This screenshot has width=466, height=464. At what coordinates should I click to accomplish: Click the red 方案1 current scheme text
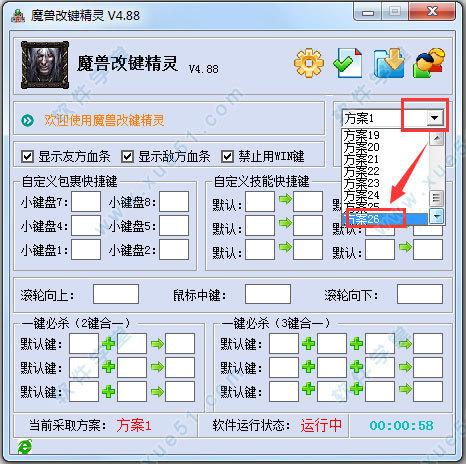(x=134, y=425)
